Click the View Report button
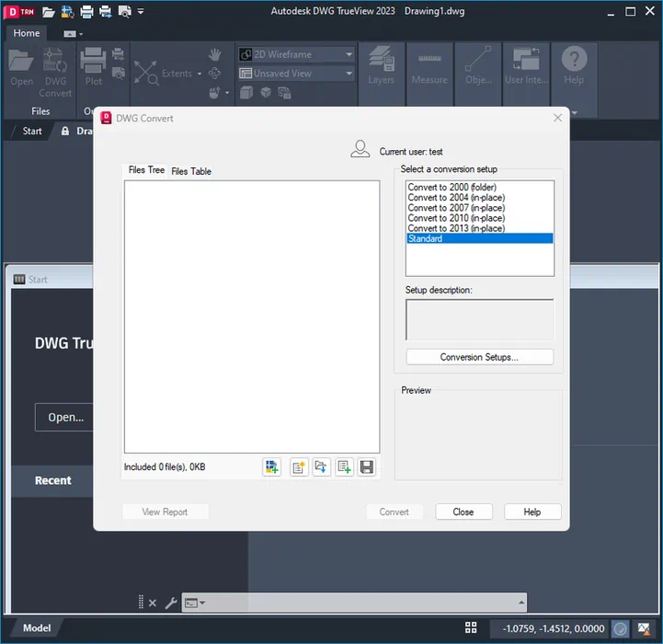 click(x=165, y=512)
